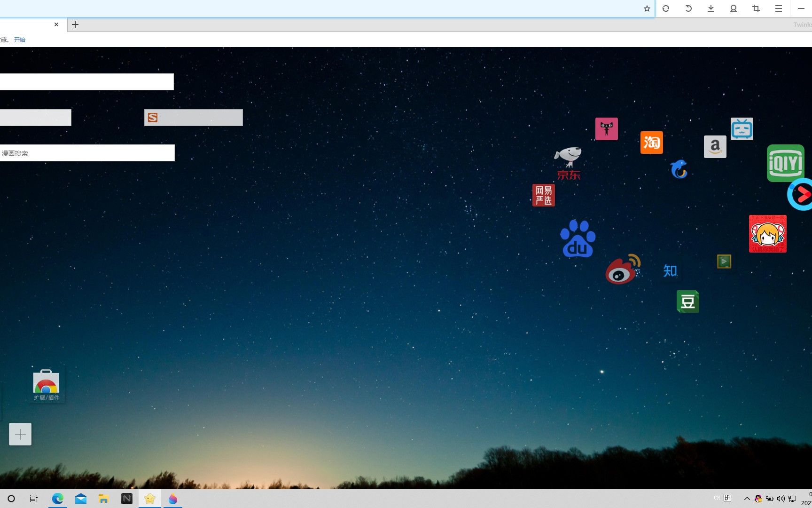Click the left gray search field

coord(36,118)
